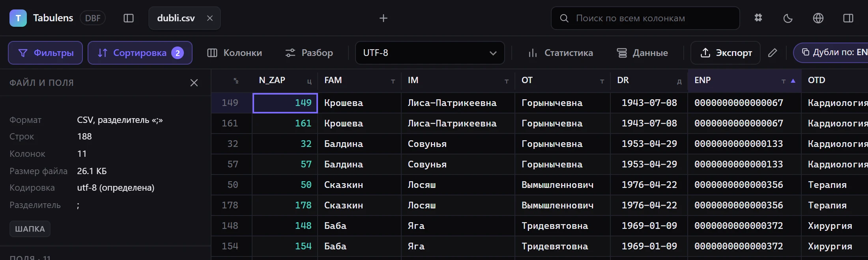Click the type icon in OT header
Viewport: 868px width, 260px height.
tap(602, 81)
